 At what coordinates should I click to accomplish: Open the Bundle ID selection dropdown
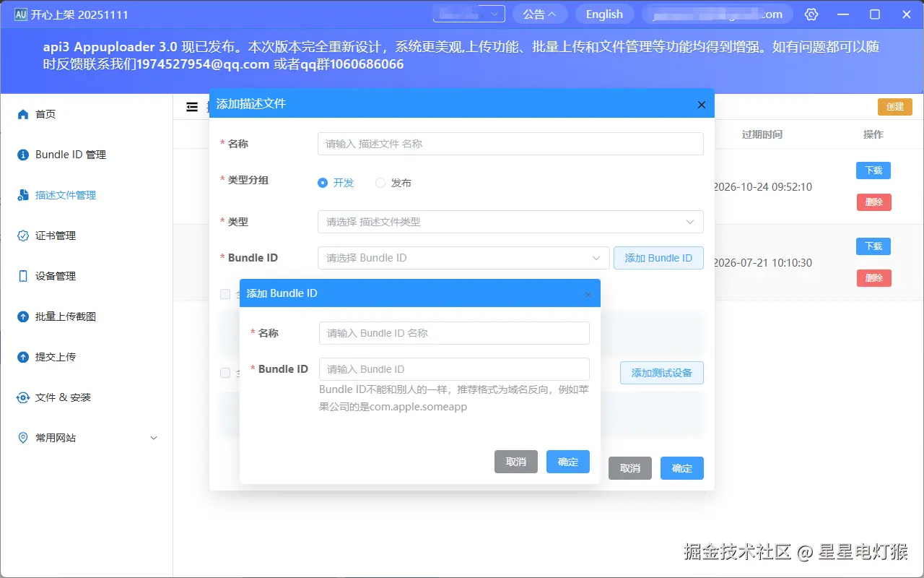click(x=462, y=258)
